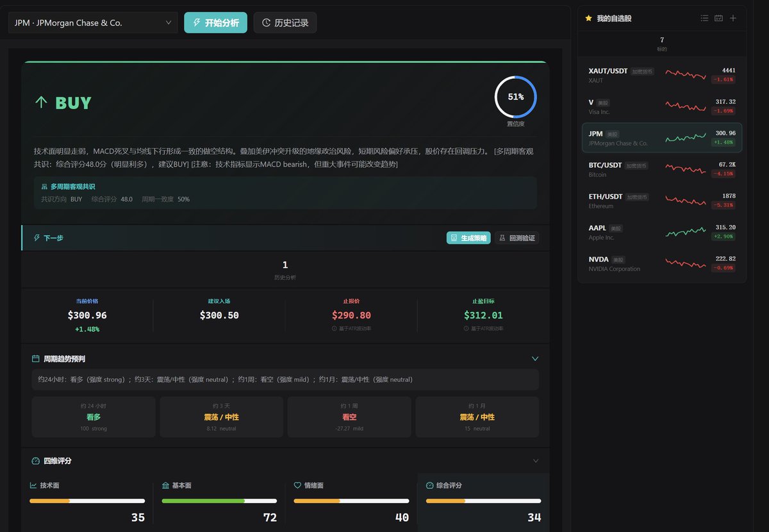Click the 止盈目标 $312.01 value
The image size is (769, 532).
(483, 315)
